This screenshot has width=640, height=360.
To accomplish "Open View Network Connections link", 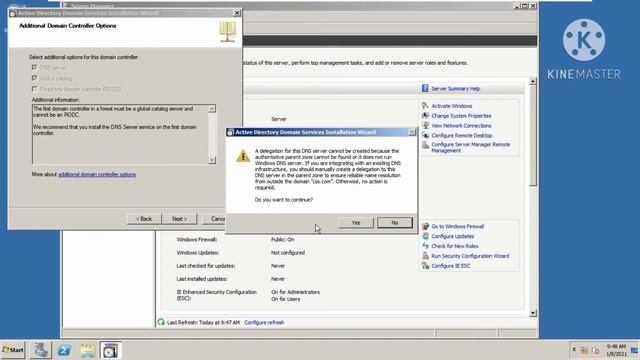I will pyautogui.click(x=461, y=125).
